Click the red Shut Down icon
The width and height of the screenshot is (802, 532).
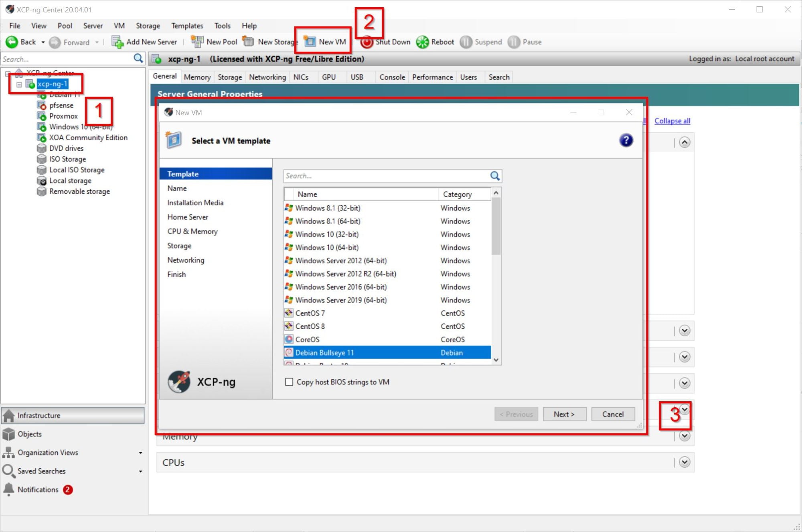click(x=367, y=42)
